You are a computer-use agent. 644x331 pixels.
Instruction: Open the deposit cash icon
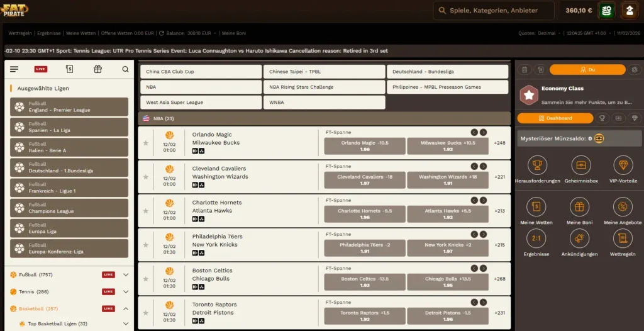[x=606, y=10]
